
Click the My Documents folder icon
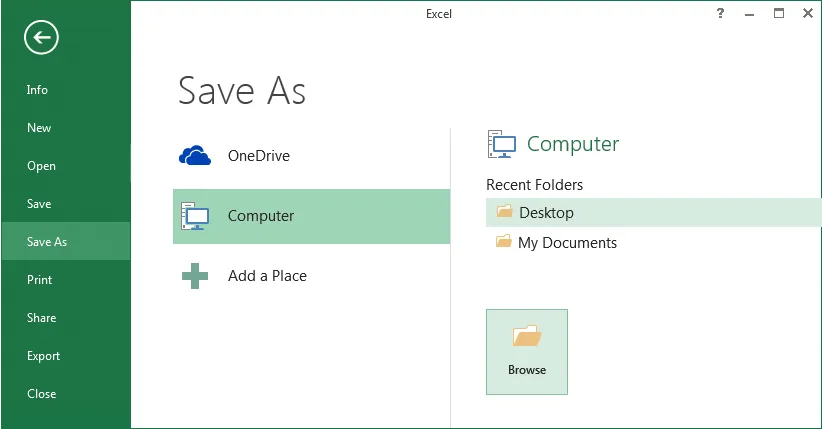503,242
